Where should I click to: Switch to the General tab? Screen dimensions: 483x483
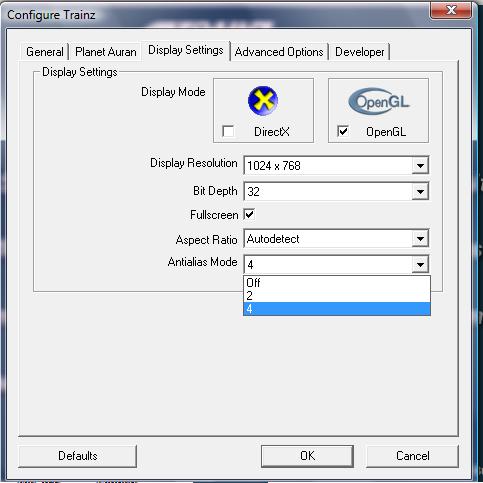(x=45, y=52)
